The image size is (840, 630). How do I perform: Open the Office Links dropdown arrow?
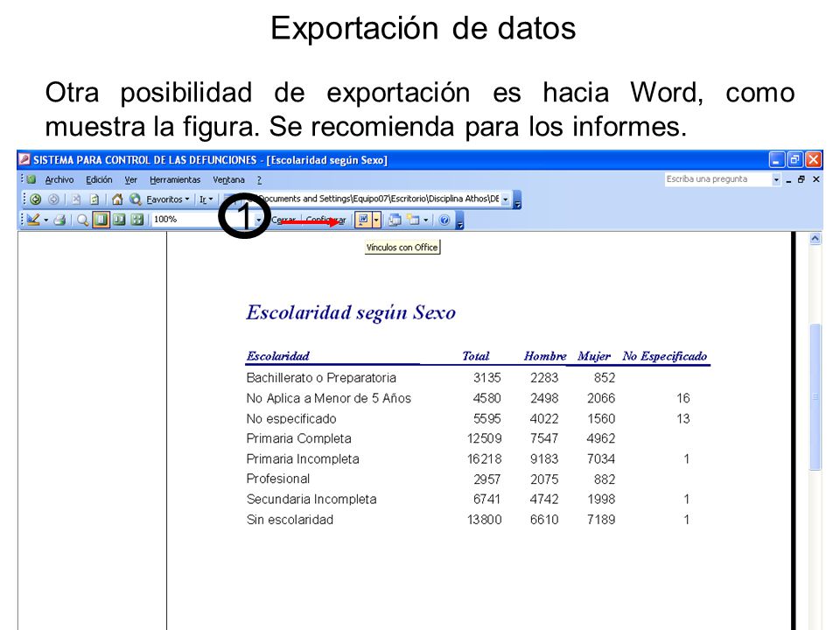[x=376, y=220]
